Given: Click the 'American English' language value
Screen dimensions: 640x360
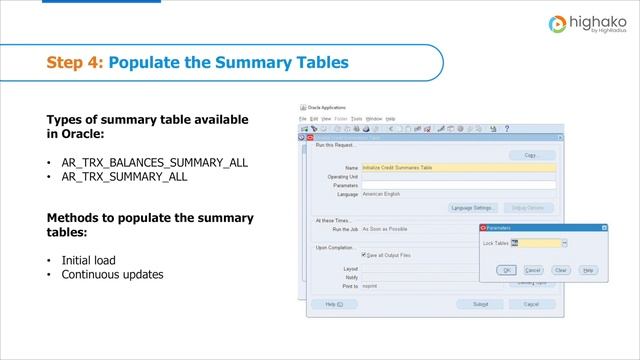Looking at the screenshot, I should pyautogui.click(x=381, y=194).
